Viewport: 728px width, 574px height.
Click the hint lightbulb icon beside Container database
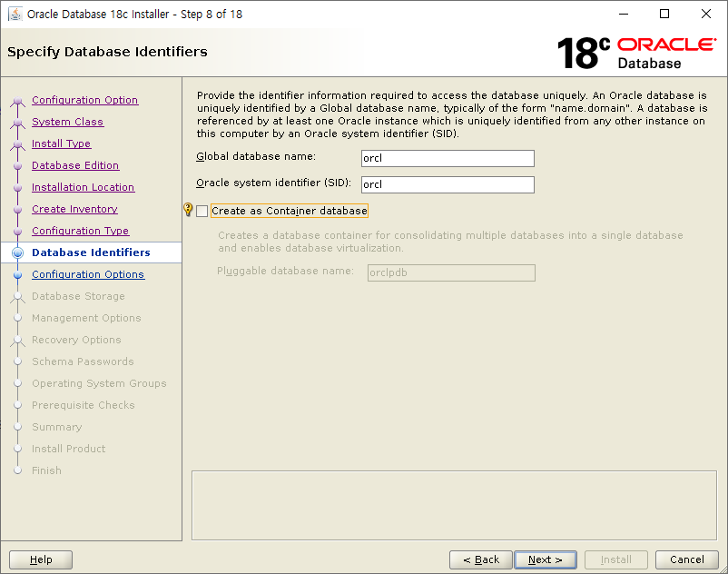[188, 210]
